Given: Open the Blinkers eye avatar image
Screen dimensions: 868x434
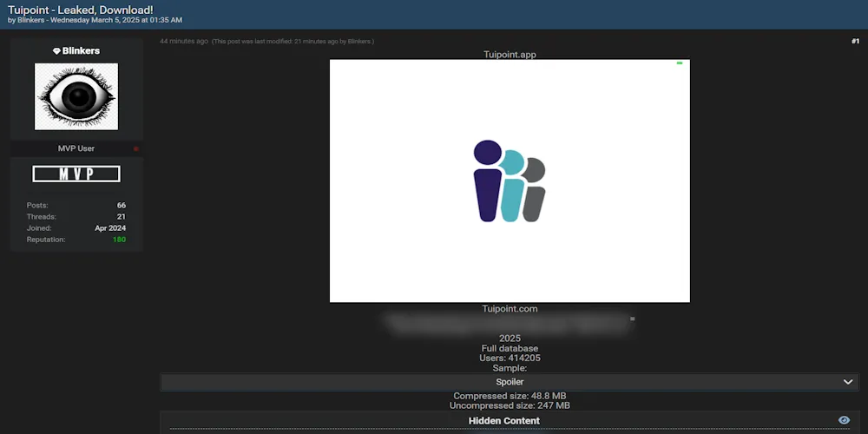Looking at the screenshot, I should click(76, 96).
